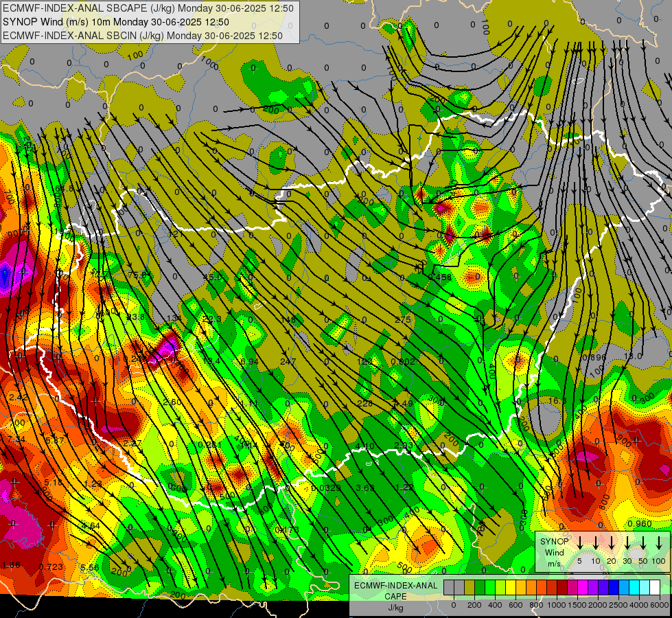Click the ECMWF-INDEX-ANAL SBCIN title line
The width and height of the screenshot is (672, 618).
143,36
